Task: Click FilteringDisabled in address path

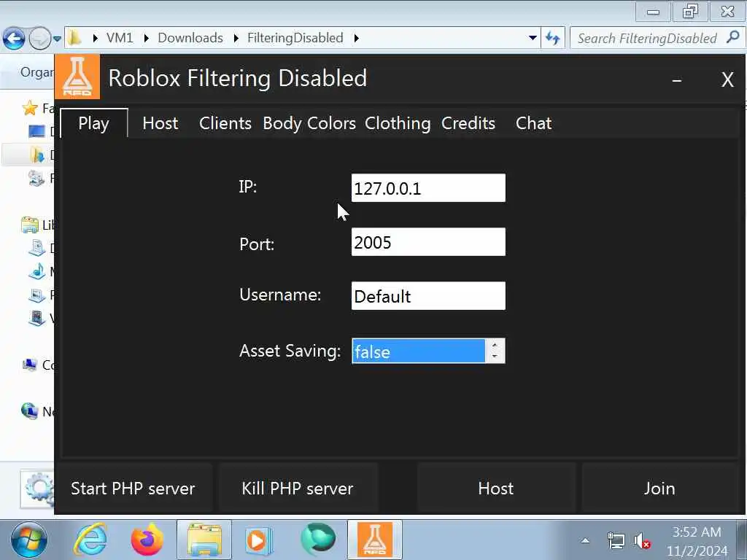Action: pyautogui.click(x=295, y=38)
